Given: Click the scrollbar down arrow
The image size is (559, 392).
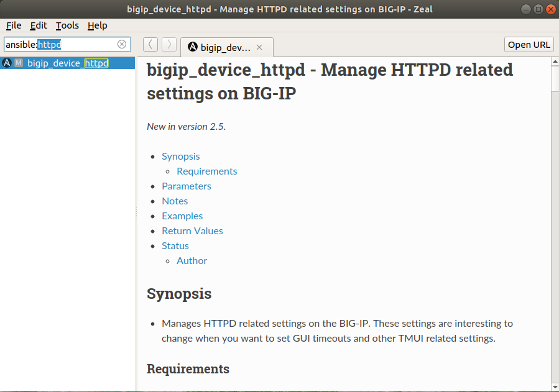Looking at the screenshot, I should pyautogui.click(x=555, y=386).
